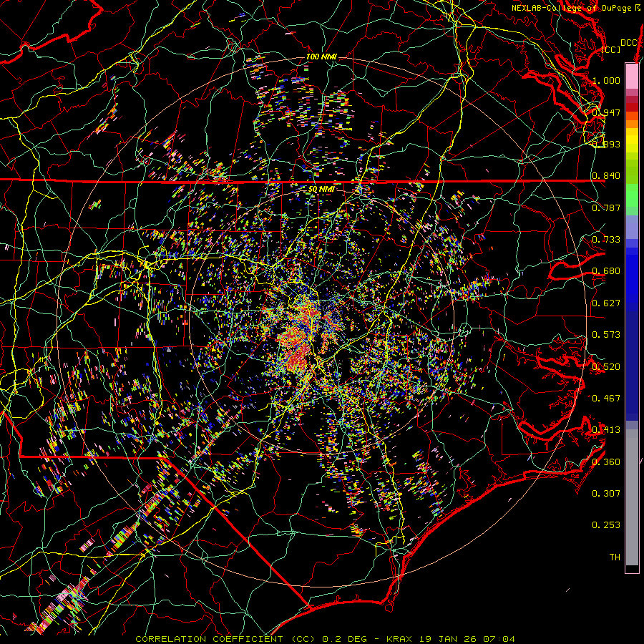Click the 0.413 legend scale value
Viewport: 644px width, 644px height.
tap(606, 430)
